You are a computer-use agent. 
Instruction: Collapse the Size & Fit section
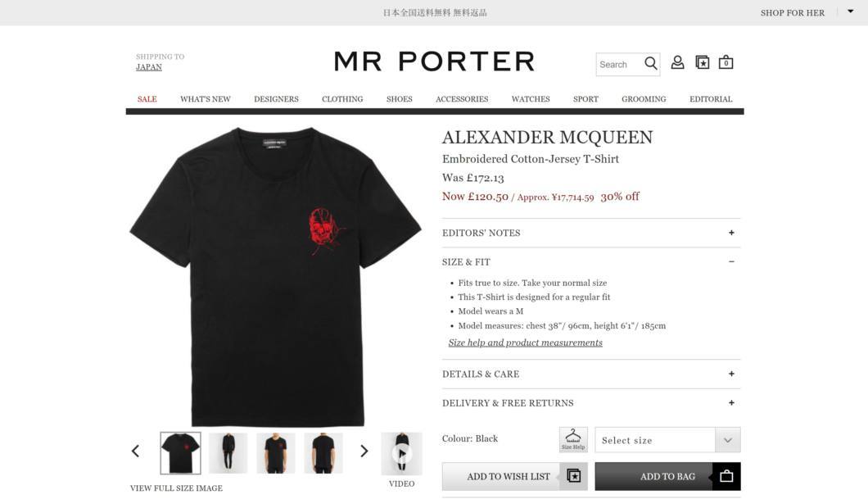591,261
